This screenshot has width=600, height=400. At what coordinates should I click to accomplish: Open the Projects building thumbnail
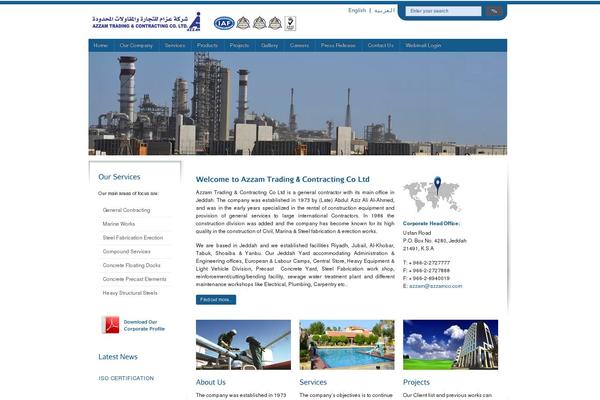coord(450,345)
